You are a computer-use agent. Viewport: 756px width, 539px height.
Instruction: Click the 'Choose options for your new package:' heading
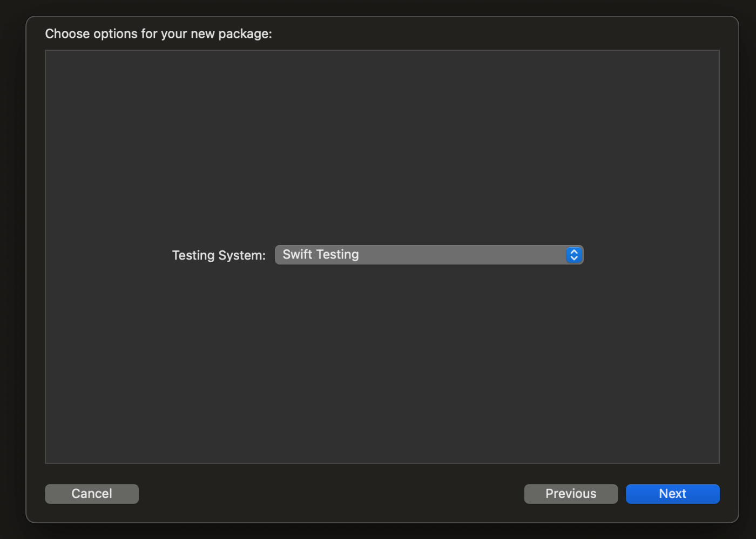click(158, 34)
